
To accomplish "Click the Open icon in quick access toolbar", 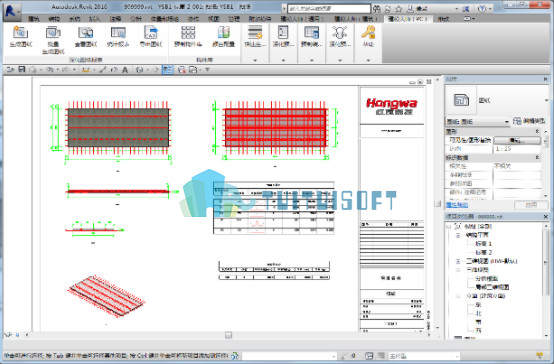I will pyautogui.click(x=10, y=70).
